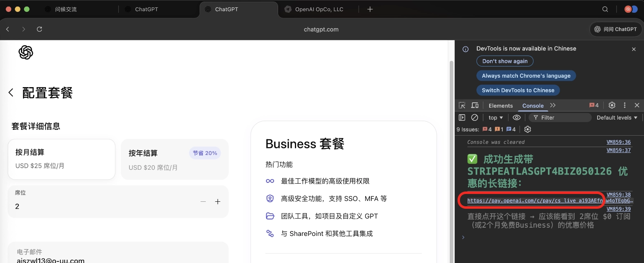This screenshot has height=263, width=644.
Task: Click the search icon in the tab bar
Action: [605, 9]
